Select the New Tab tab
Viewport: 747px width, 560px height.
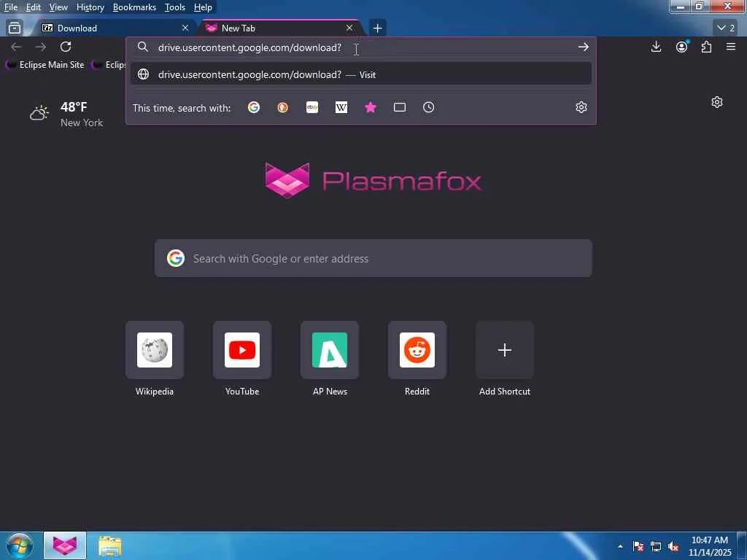click(x=281, y=28)
